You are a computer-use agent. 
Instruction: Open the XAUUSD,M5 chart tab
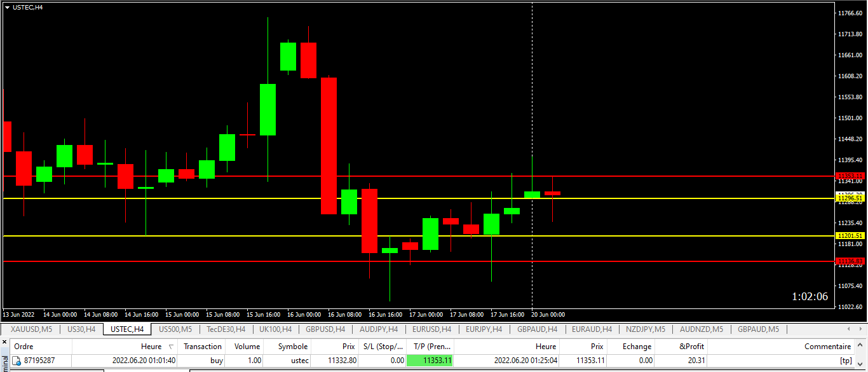click(32, 329)
